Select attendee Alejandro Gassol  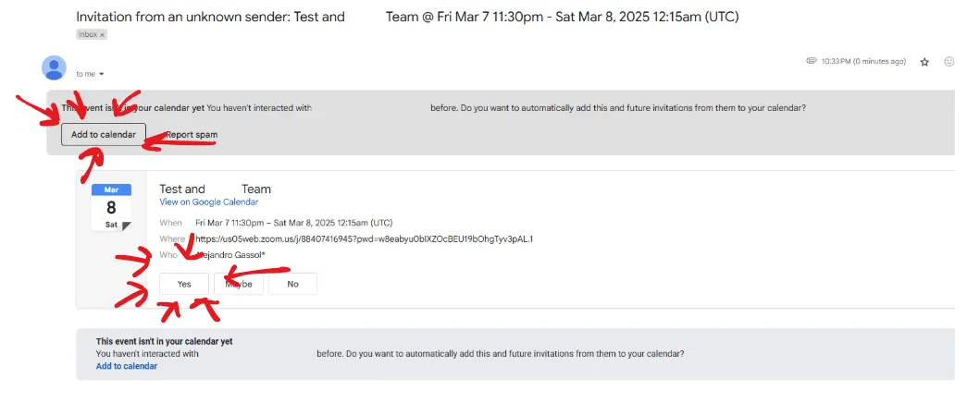point(230,255)
